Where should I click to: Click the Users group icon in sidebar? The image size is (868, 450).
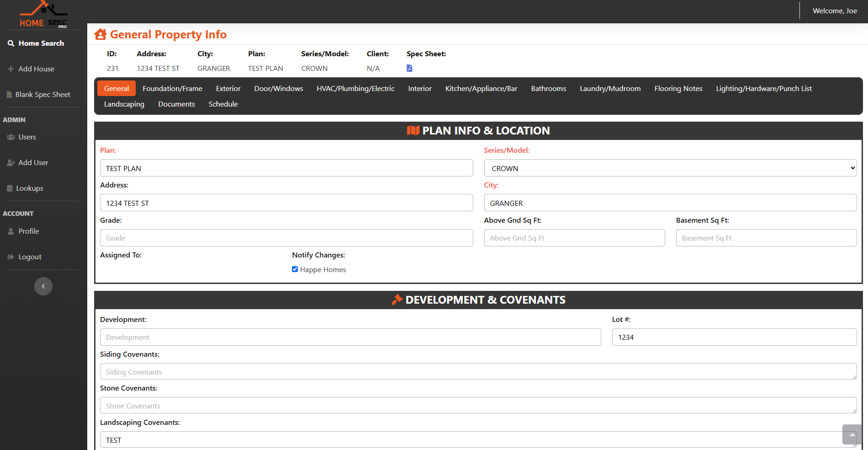[11, 137]
